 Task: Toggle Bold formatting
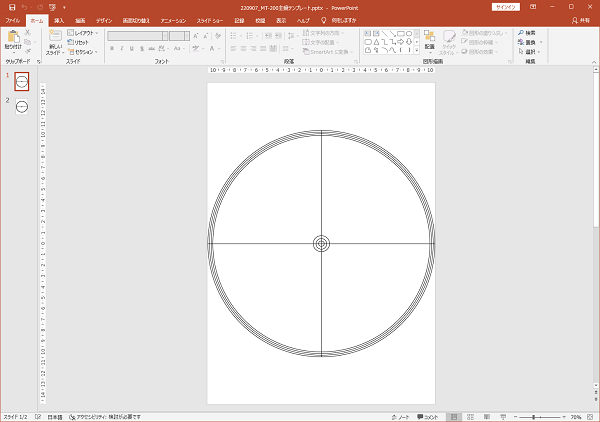pyautogui.click(x=112, y=49)
